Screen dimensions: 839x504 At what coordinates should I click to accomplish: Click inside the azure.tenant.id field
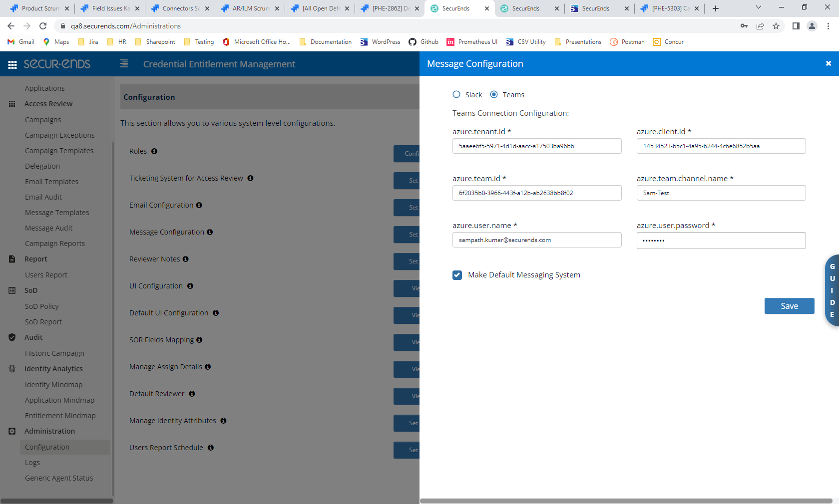[x=536, y=146]
